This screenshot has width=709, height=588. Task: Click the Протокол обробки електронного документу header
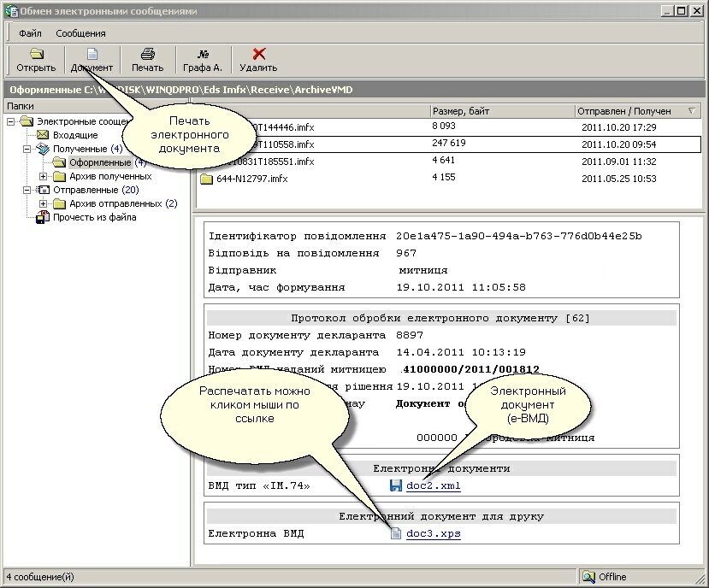click(440, 318)
